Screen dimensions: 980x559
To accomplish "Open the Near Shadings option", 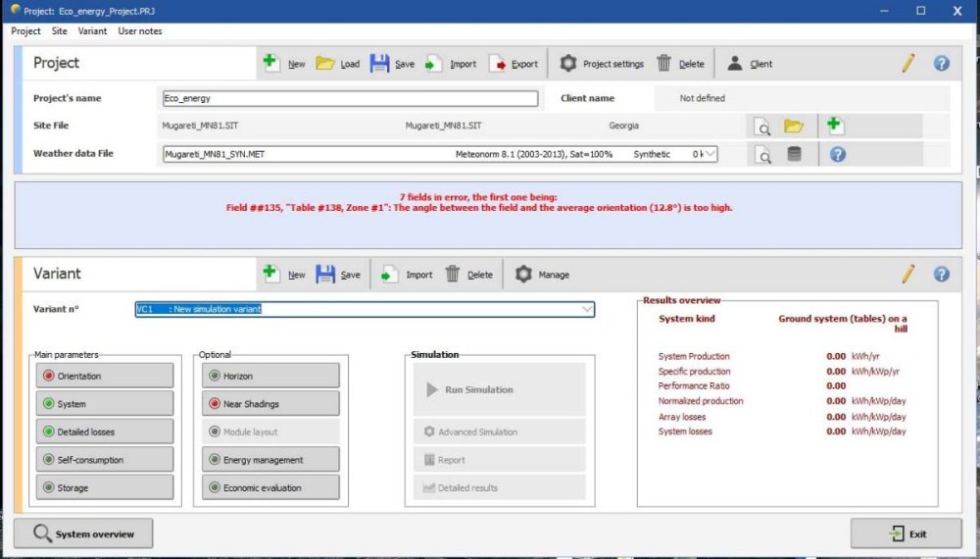I will click(x=270, y=403).
